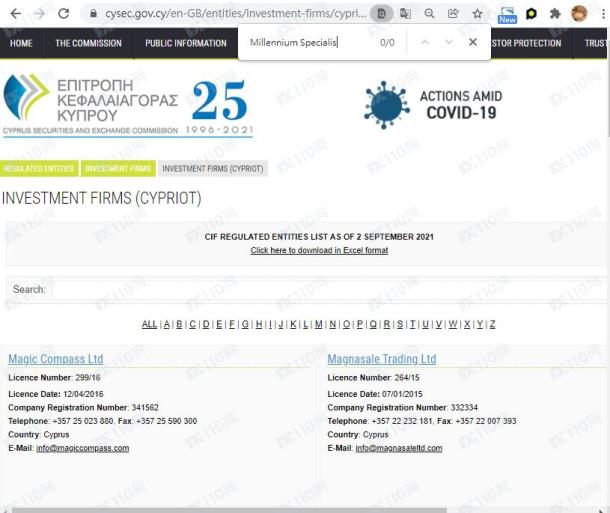Image resolution: width=610 pixels, height=513 pixels.
Task: Go to previous find result arrow
Action: pos(425,42)
